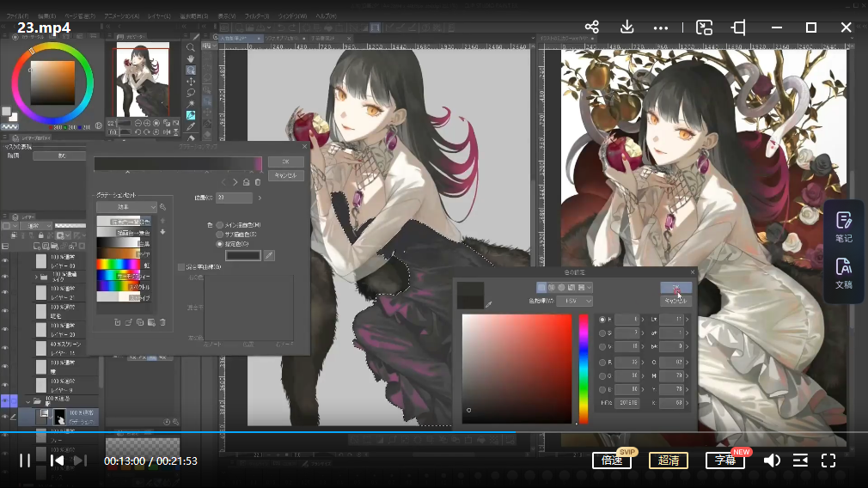Select the G radio in color dialog
The image size is (868, 488).
tap(602, 376)
